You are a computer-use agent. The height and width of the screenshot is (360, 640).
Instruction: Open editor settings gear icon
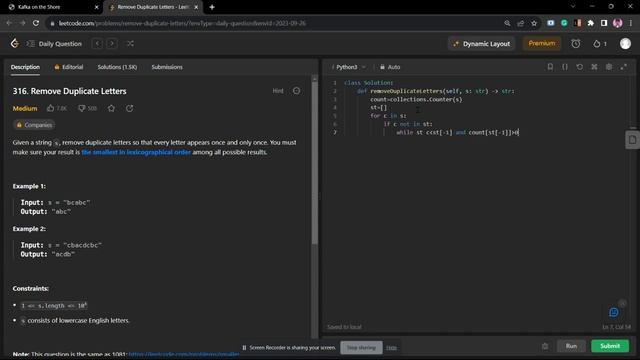pos(609,67)
